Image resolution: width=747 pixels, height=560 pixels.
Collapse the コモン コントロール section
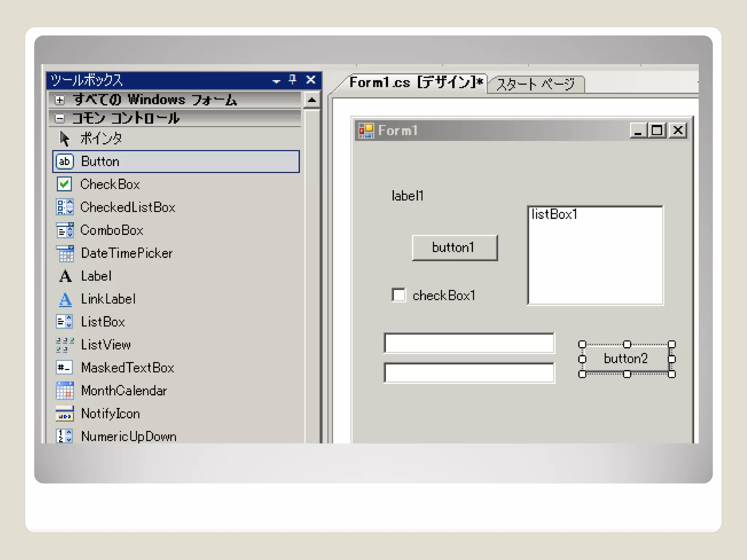pos(59,118)
